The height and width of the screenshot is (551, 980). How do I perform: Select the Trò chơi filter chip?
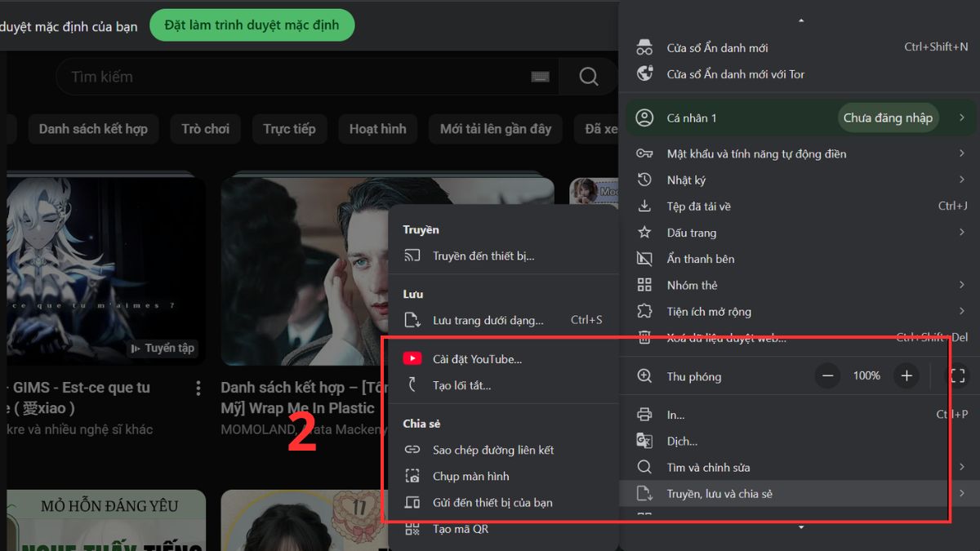pos(206,129)
